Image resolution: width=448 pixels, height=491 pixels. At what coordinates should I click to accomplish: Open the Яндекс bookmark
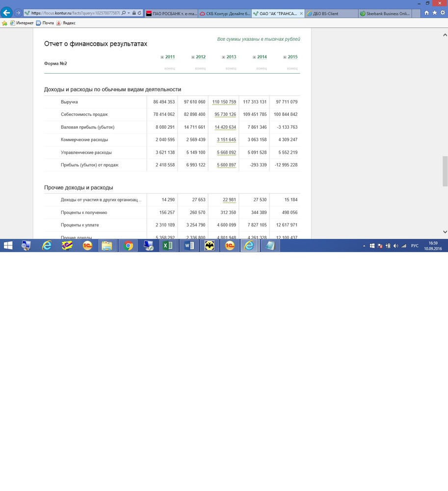click(66, 23)
